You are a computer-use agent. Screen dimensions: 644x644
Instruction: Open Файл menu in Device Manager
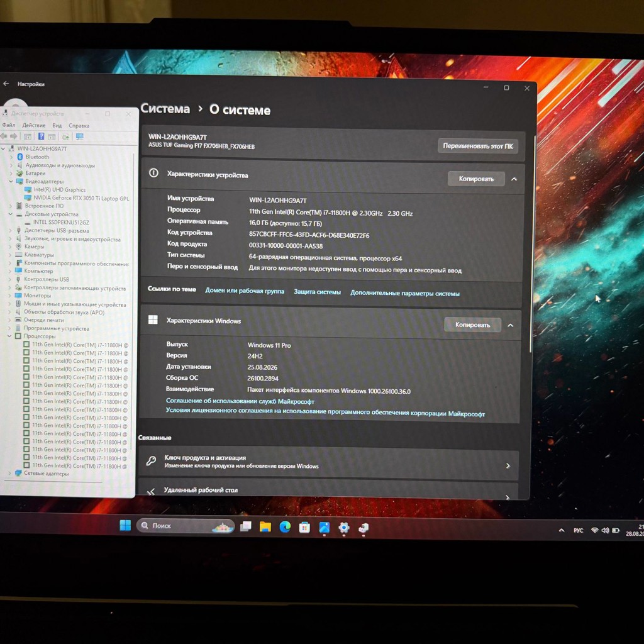click(x=9, y=125)
